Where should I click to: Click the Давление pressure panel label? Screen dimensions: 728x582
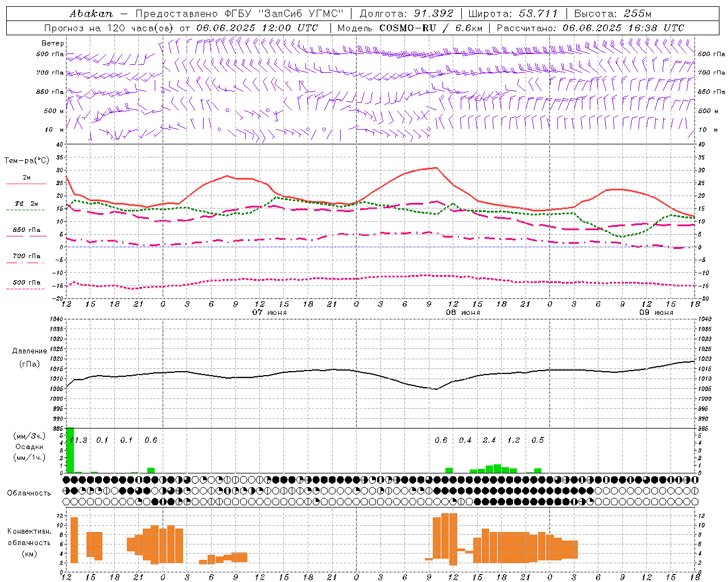pyautogui.click(x=30, y=351)
